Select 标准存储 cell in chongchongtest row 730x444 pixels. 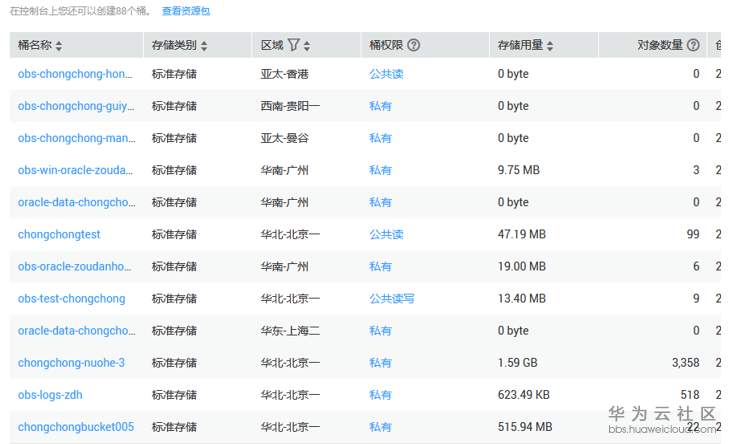pyautogui.click(x=175, y=235)
